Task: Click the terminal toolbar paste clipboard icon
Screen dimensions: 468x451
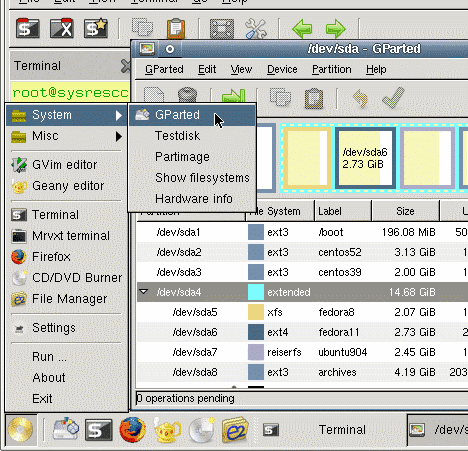Action: 176,28
